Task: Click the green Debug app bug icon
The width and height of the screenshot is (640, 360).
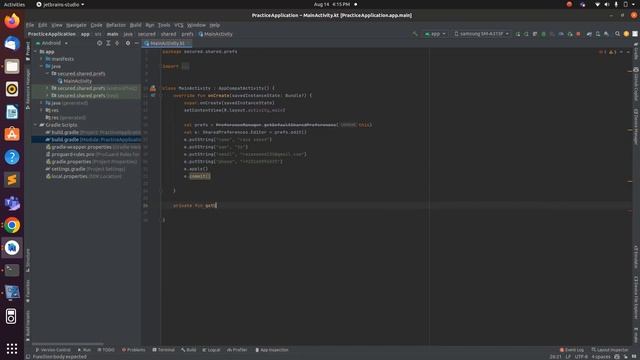Action: click(543, 34)
